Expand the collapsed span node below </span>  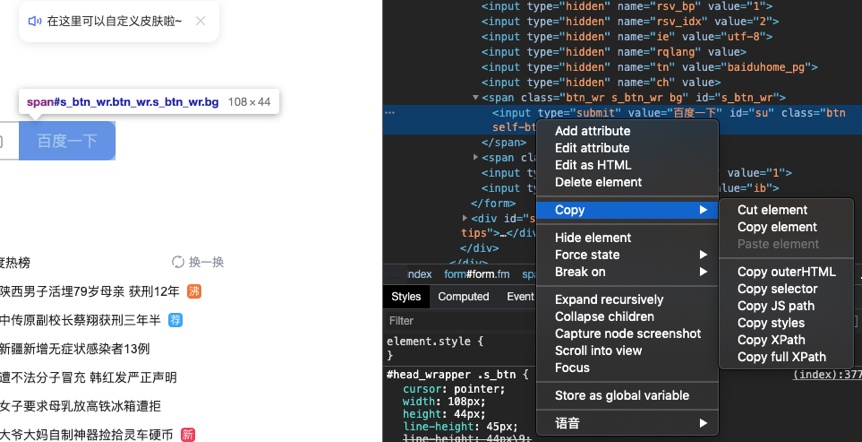click(476, 157)
